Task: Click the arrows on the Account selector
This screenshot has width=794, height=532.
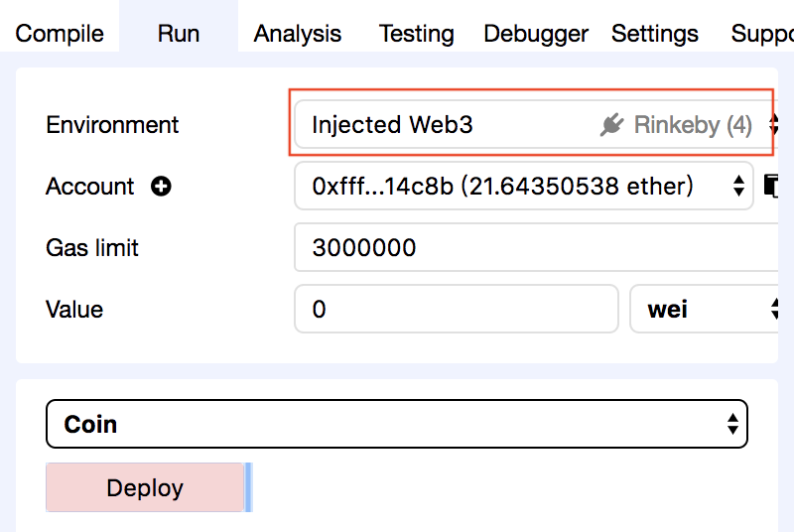Action: click(x=738, y=186)
